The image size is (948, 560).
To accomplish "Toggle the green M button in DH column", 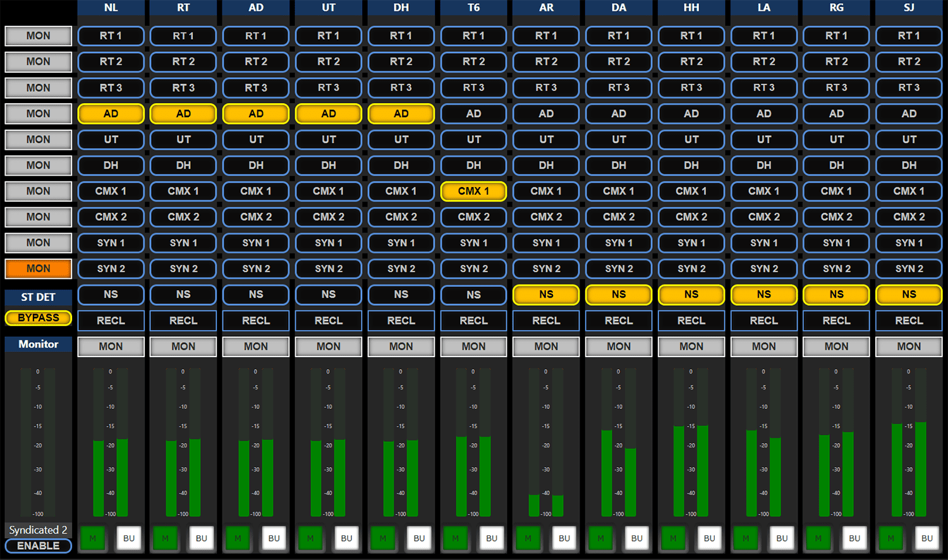I will coord(383,538).
